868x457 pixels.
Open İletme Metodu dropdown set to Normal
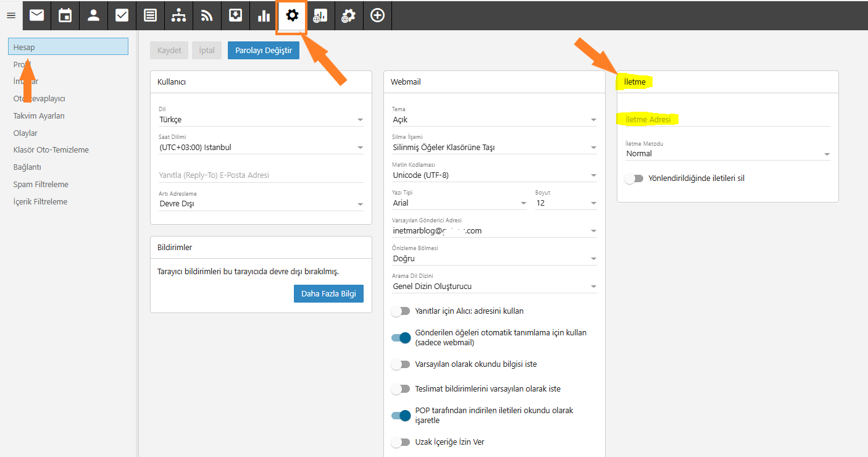point(727,154)
